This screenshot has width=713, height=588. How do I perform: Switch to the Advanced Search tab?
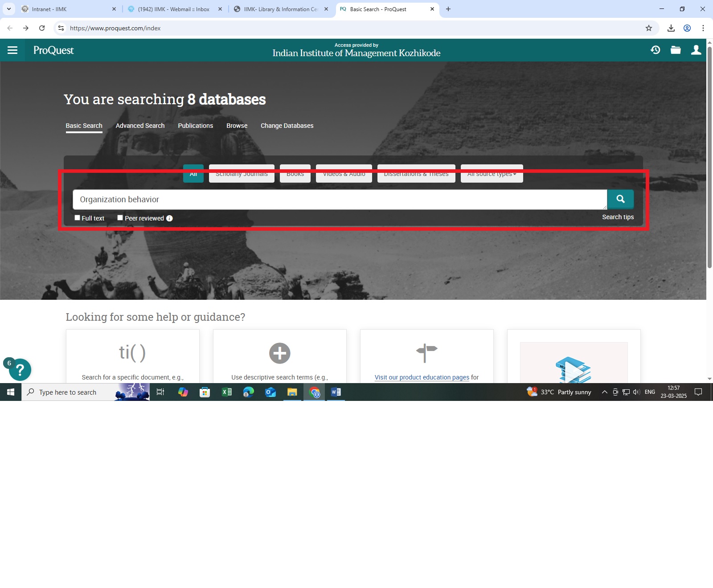coord(140,126)
